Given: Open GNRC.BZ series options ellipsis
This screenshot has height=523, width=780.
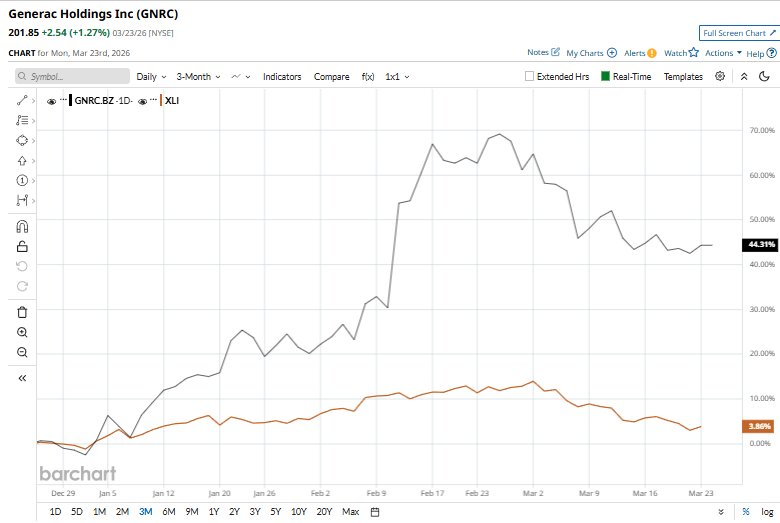Looking at the screenshot, I should [63, 100].
